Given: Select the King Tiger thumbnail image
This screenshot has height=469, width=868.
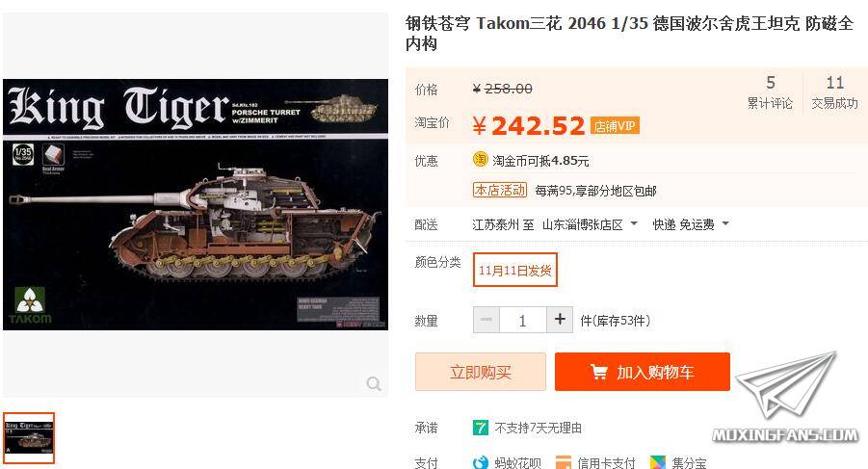Looking at the screenshot, I should tap(29, 437).
